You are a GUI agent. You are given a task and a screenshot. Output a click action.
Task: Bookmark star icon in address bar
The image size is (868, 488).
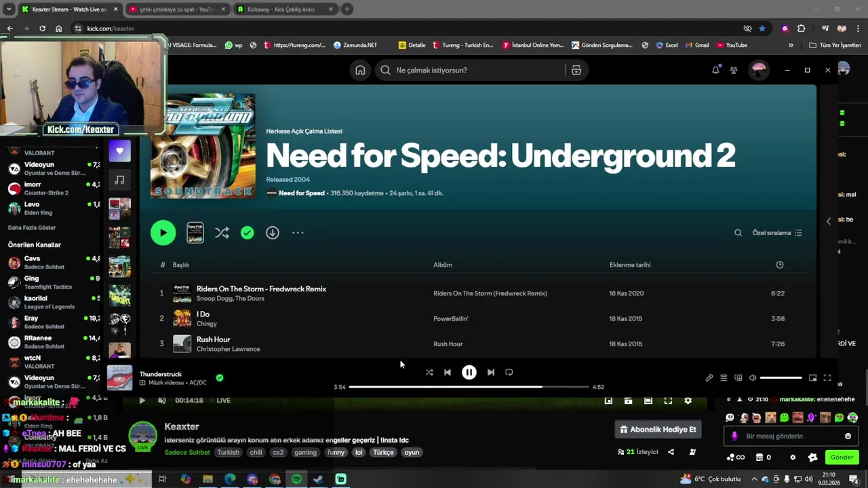click(762, 28)
